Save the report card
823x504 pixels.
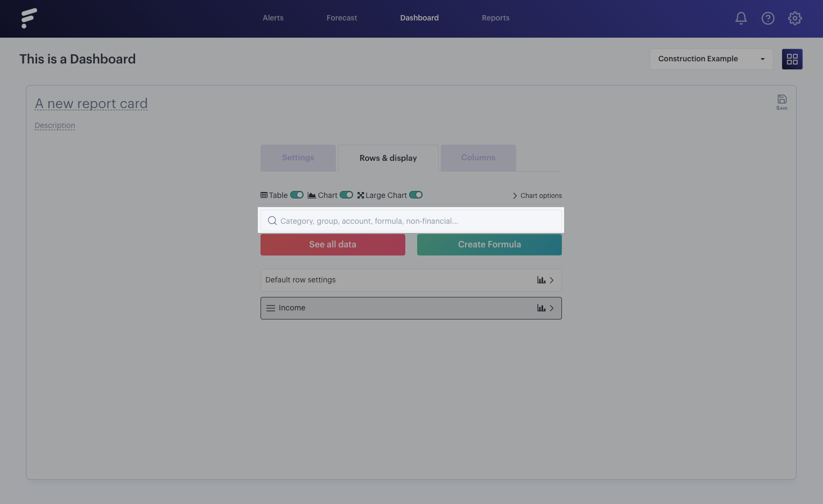point(782,102)
